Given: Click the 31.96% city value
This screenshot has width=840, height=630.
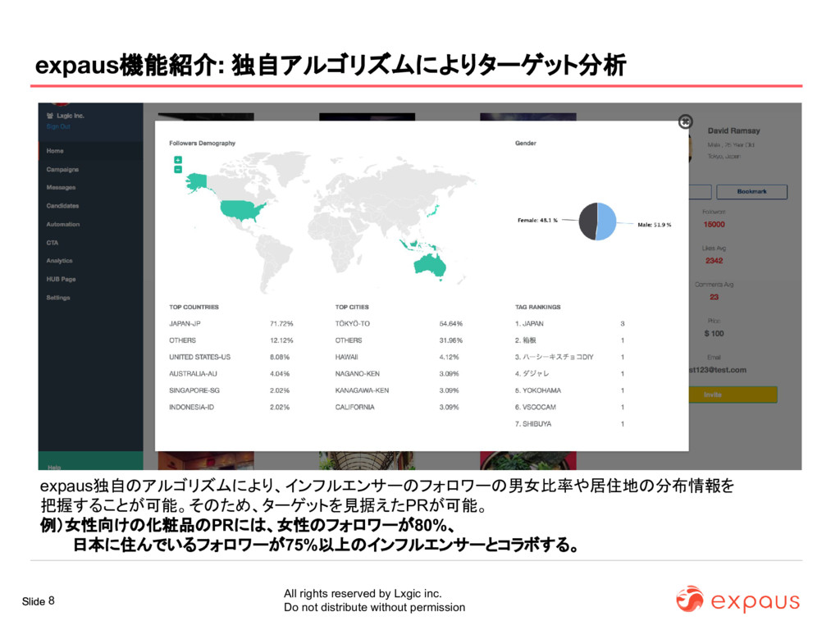Looking at the screenshot, I should coord(450,340).
